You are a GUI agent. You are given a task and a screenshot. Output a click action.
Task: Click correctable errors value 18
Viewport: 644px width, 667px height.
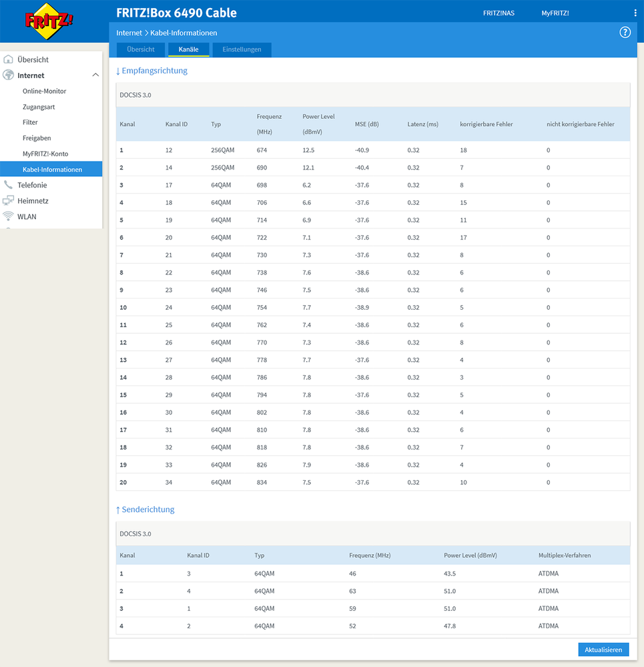tap(463, 150)
